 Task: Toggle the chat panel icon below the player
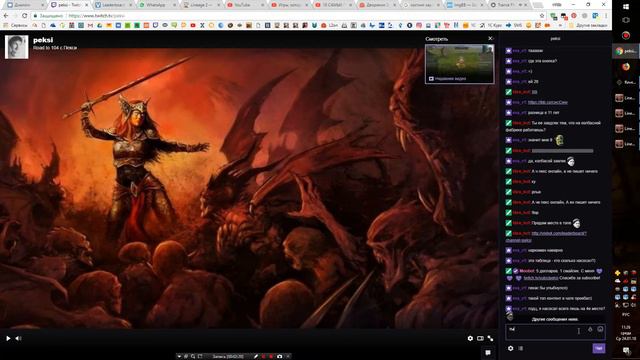coord(488,352)
